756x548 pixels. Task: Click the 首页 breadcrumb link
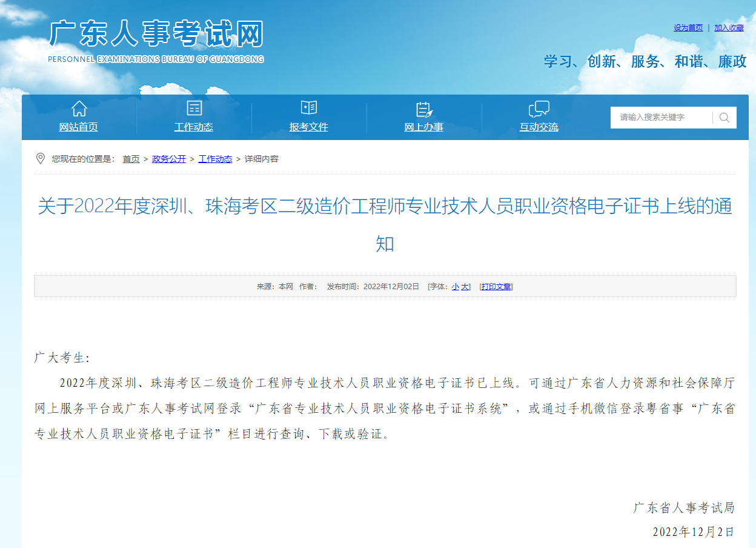pyautogui.click(x=131, y=159)
